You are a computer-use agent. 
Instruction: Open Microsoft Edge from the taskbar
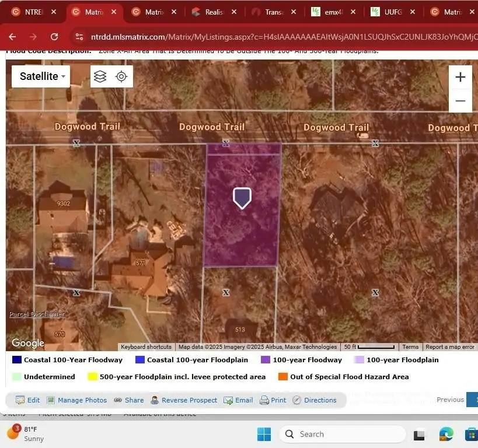[446, 434]
